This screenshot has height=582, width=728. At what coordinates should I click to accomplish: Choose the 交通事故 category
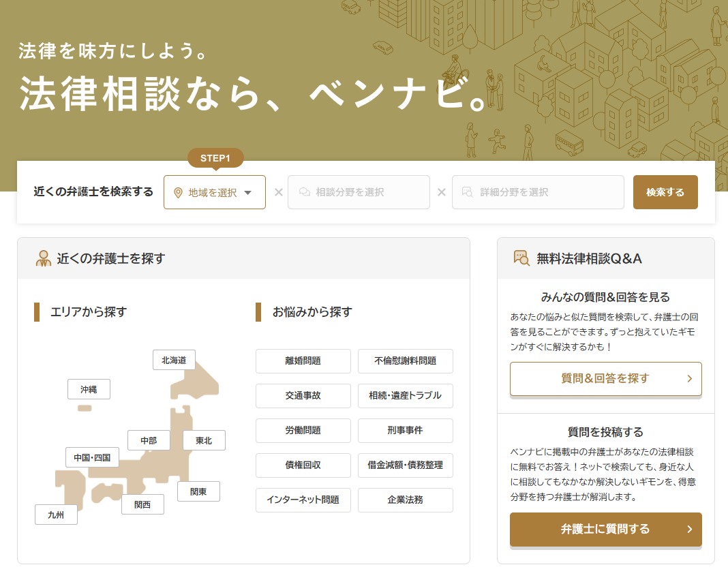click(x=303, y=396)
